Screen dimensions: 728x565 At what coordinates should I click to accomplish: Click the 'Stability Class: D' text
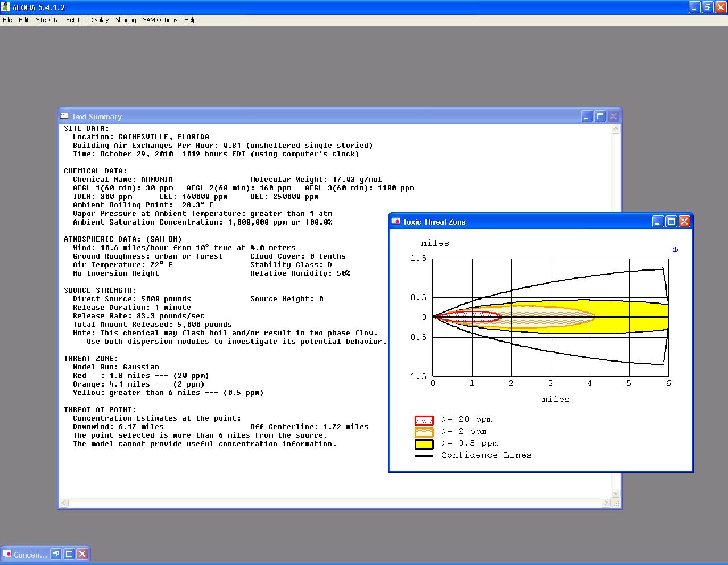coord(291,265)
